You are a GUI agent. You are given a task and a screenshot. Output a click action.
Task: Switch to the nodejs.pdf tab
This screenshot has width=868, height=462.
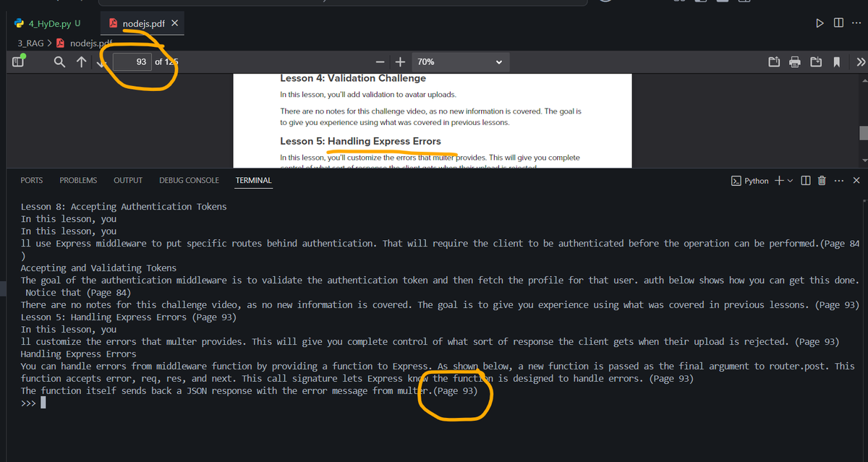[143, 24]
